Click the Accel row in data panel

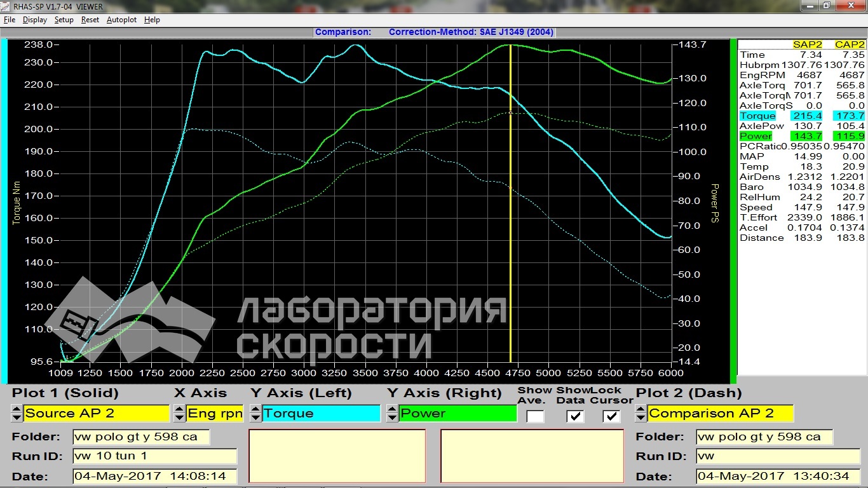tap(802, 227)
